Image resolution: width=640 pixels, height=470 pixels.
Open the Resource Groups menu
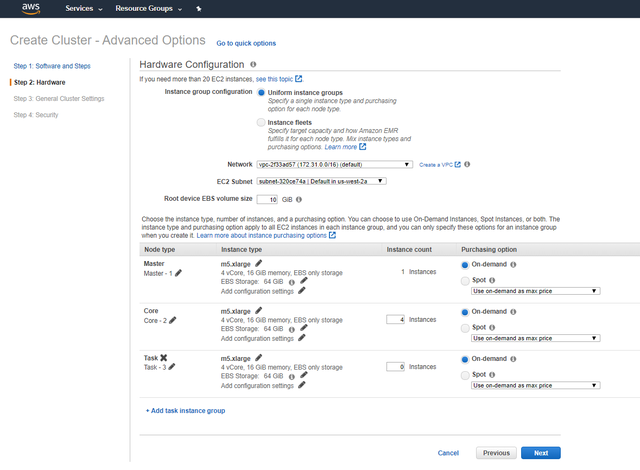(x=149, y=9)
